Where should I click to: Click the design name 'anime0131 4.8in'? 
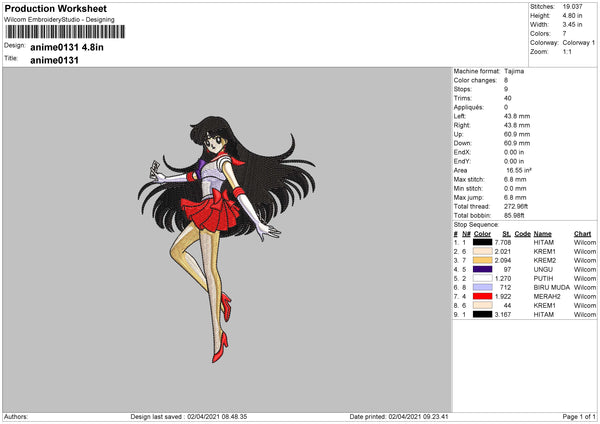point(67,47)
